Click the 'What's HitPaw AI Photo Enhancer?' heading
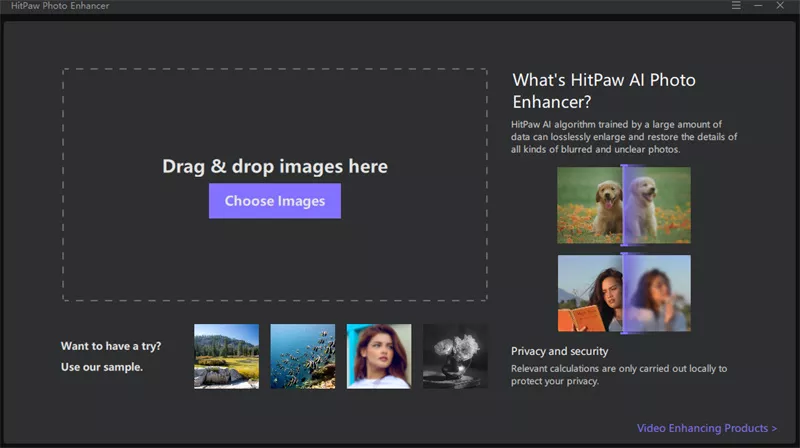The image size is (800, 448). [x=604, y=91]
